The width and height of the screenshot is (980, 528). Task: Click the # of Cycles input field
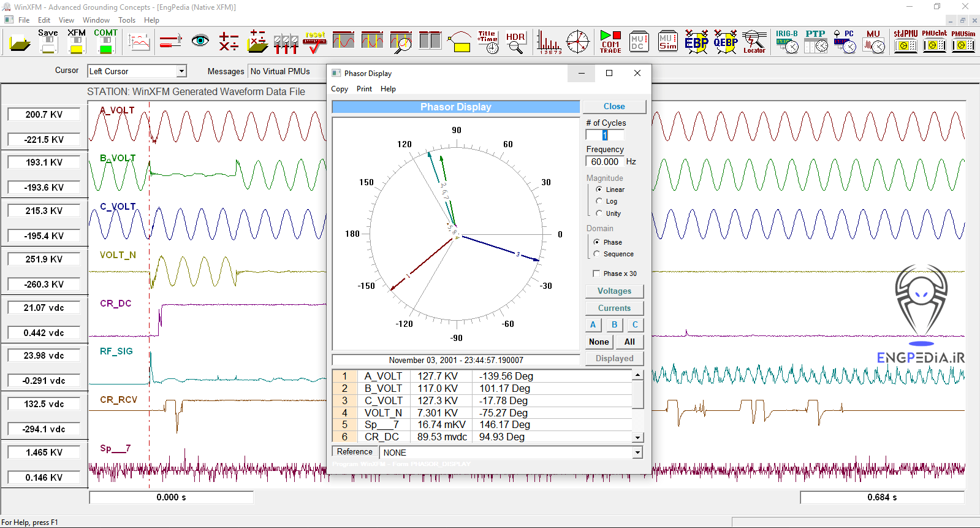point(605,135)
